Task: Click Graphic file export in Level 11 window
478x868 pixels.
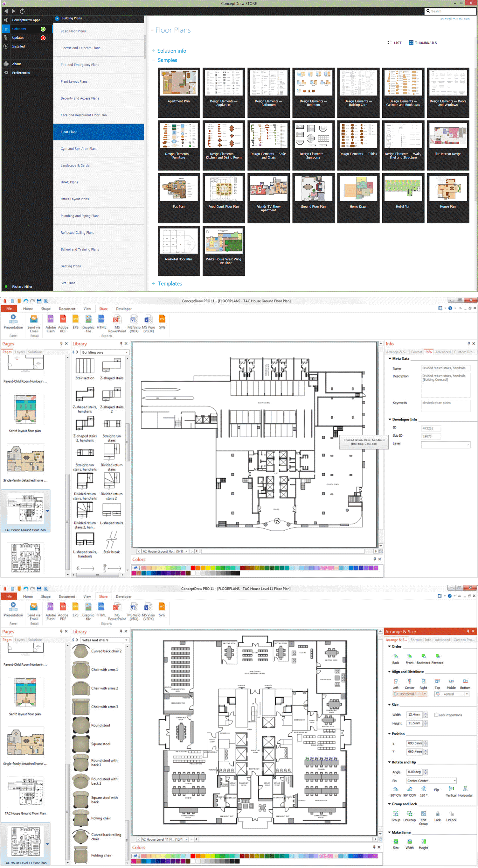Action: point(88,611)
